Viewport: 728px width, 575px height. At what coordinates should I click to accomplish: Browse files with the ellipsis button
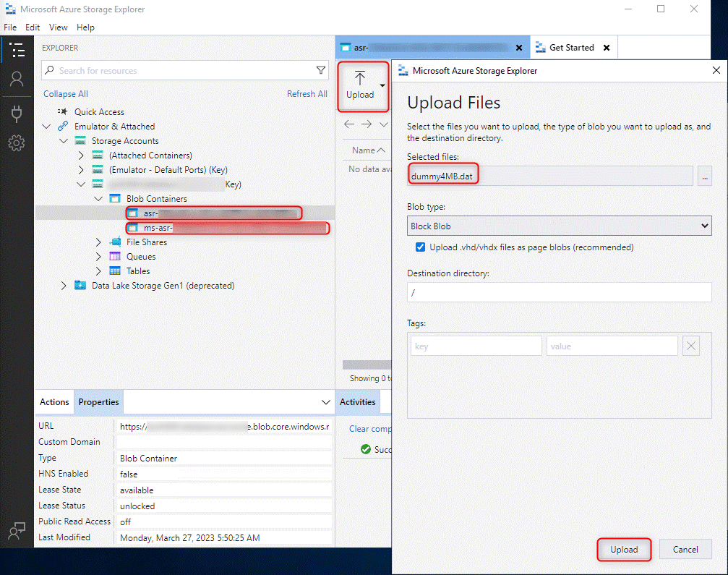tap(704, 176)
